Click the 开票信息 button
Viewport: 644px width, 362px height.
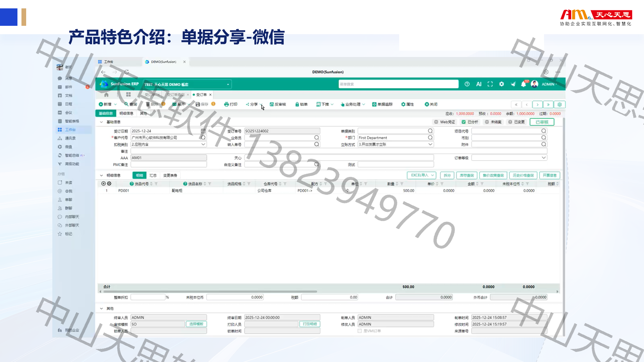[550, 175]
